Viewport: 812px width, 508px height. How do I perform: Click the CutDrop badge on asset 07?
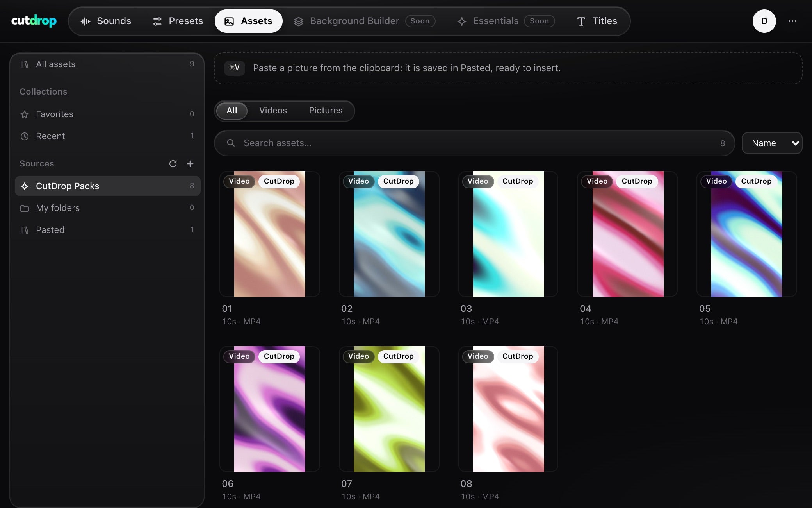398,356
